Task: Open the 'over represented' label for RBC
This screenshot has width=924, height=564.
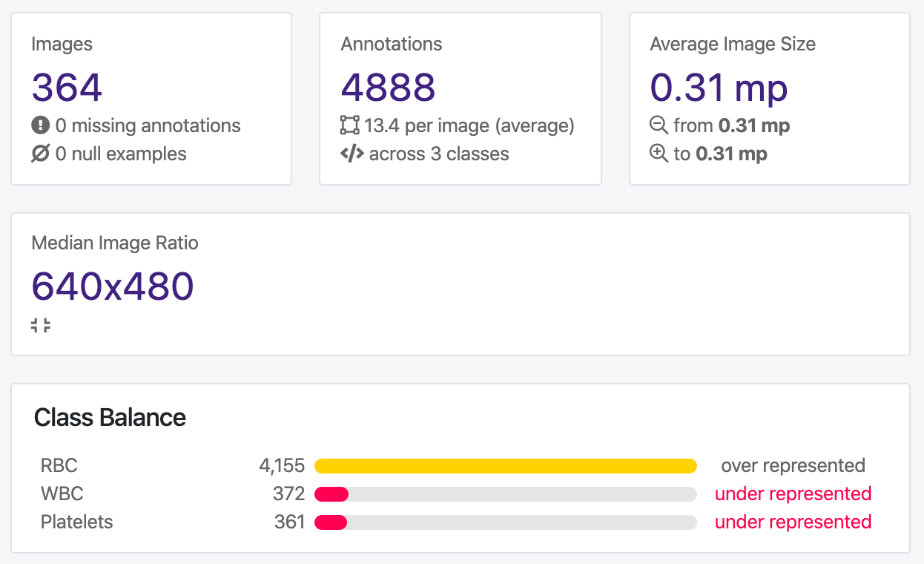Action: pyautogui.click(x=792, y=465)
